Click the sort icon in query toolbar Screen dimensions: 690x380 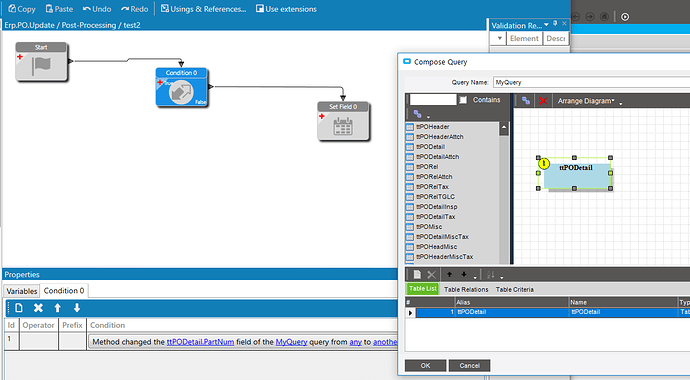(x=490, y=275)
